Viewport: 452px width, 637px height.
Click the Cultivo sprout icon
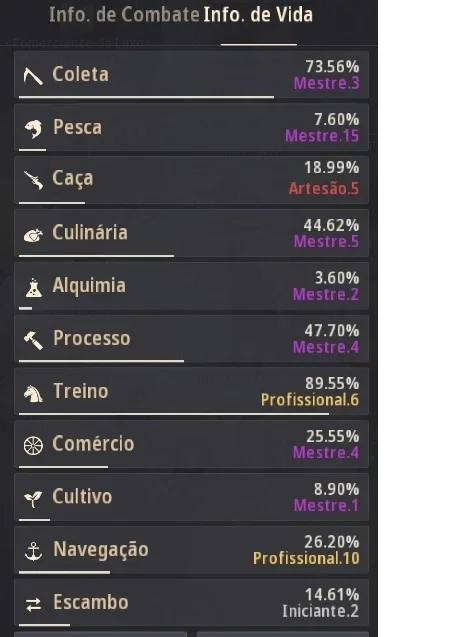33,499
